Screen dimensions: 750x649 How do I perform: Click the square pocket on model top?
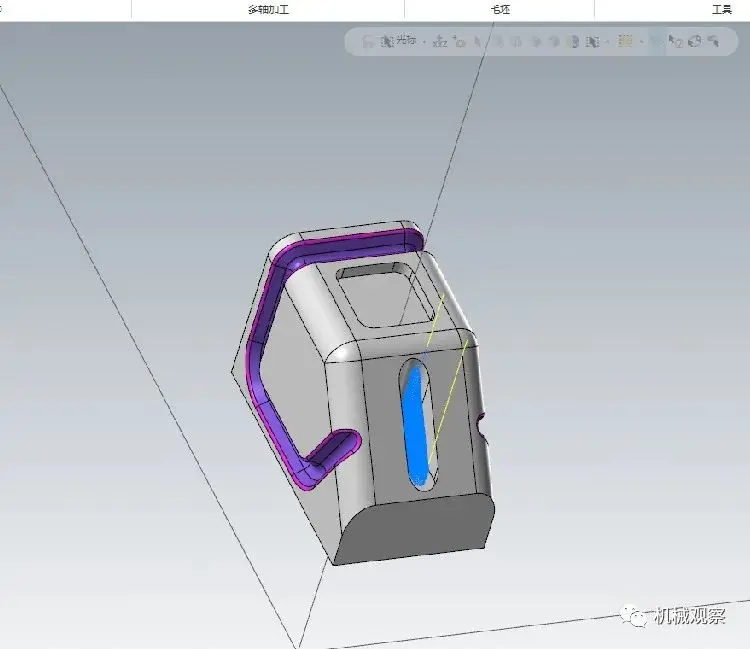tap(386, 294)
